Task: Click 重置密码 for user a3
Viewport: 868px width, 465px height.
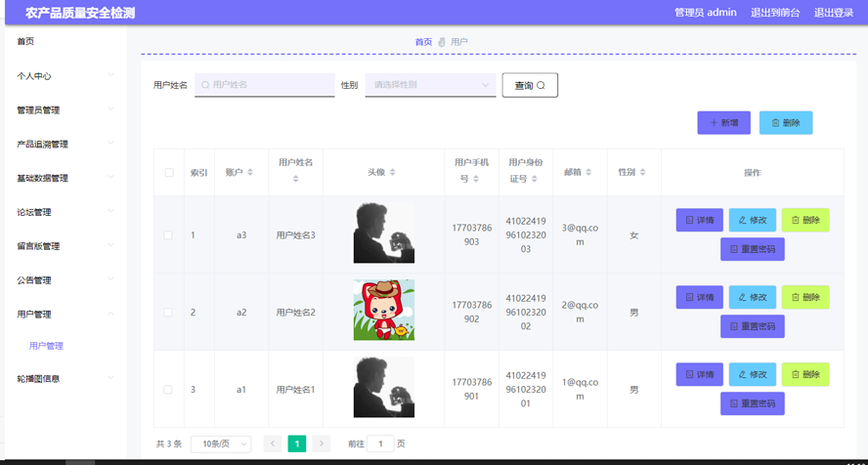Action: (x=753, y=249)
